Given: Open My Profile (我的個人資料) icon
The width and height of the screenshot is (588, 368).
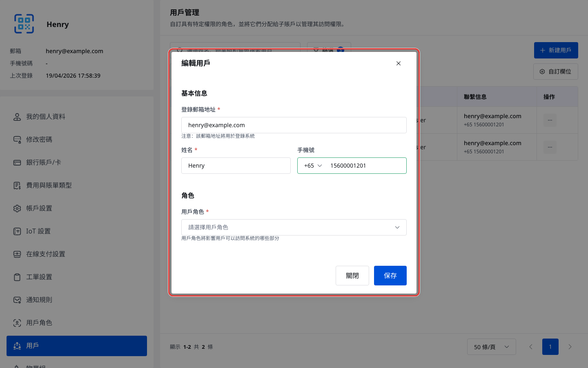Looking at the screenshot, I should click(x=17, y=117).
